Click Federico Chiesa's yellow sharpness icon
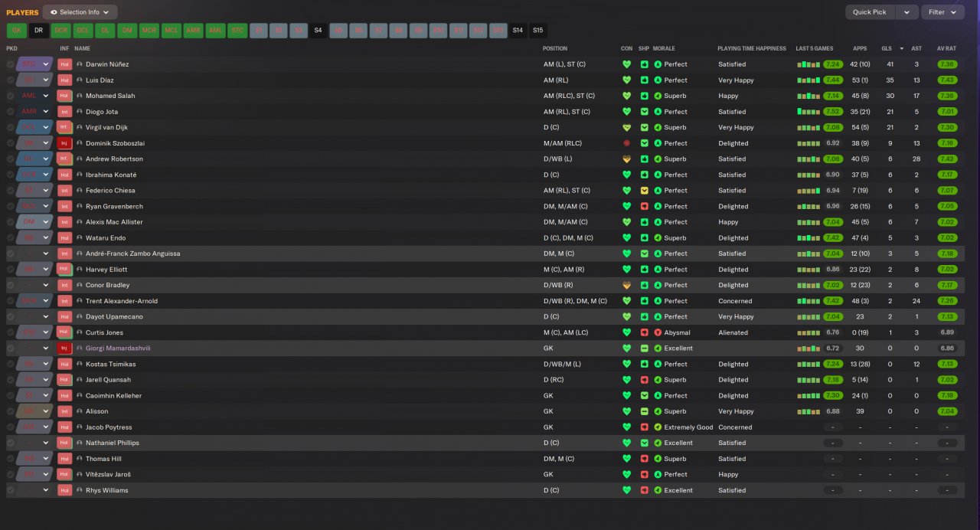This screenshot has height=530, width=980. (645, 191)
